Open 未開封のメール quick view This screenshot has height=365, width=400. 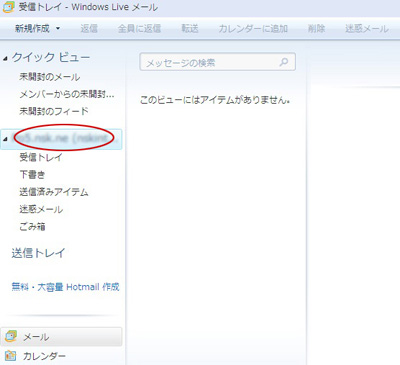pyautogui.click(x=50, y=77)
